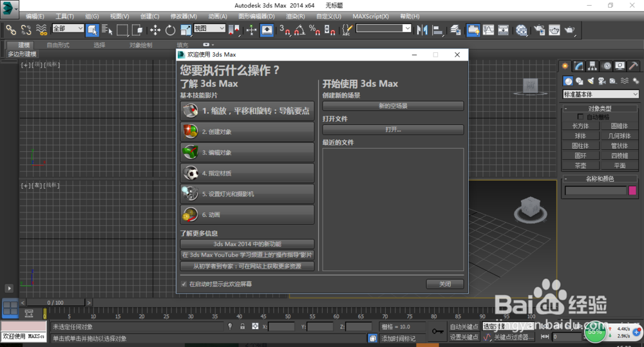
Task: Open the 编辑(E) menu
Action: (x=35, y=17)
